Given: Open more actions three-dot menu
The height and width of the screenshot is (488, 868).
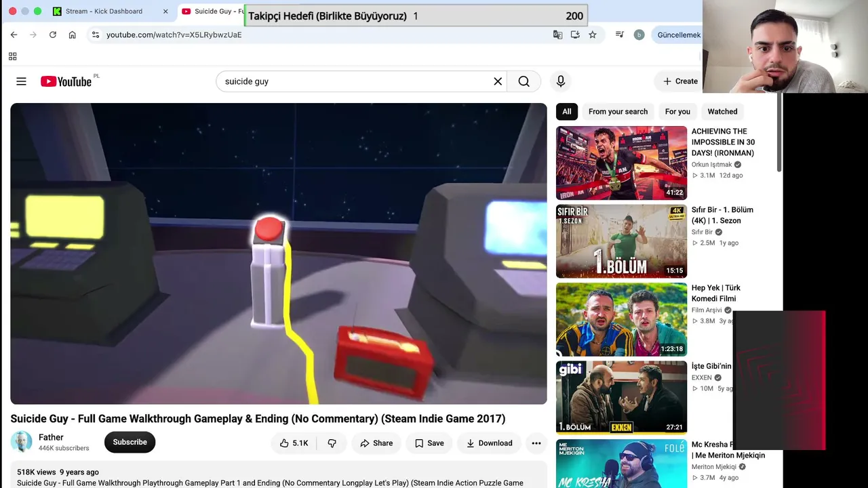Looking at the screenshot, I should (536, 443).
